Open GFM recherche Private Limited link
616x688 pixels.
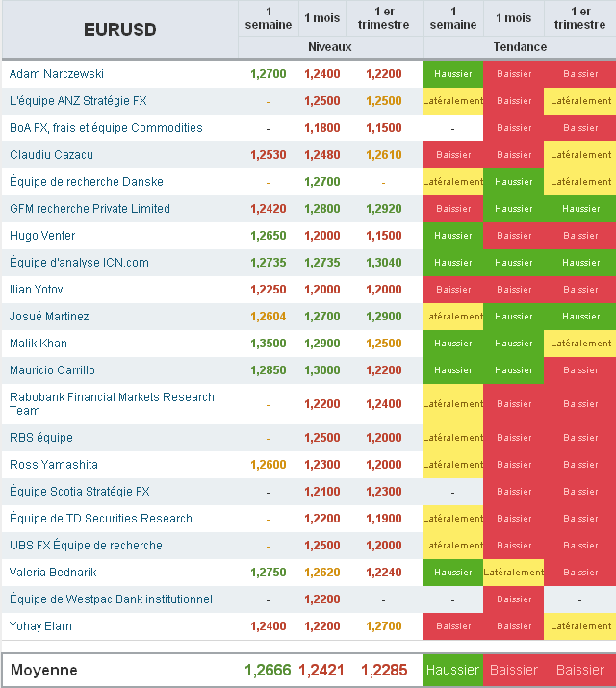(x=90, y=209)
